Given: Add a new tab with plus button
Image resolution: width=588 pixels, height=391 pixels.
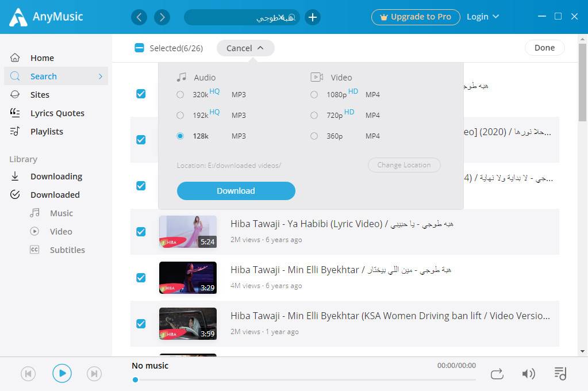Looking at the screenshot, I should pos(313,17).
